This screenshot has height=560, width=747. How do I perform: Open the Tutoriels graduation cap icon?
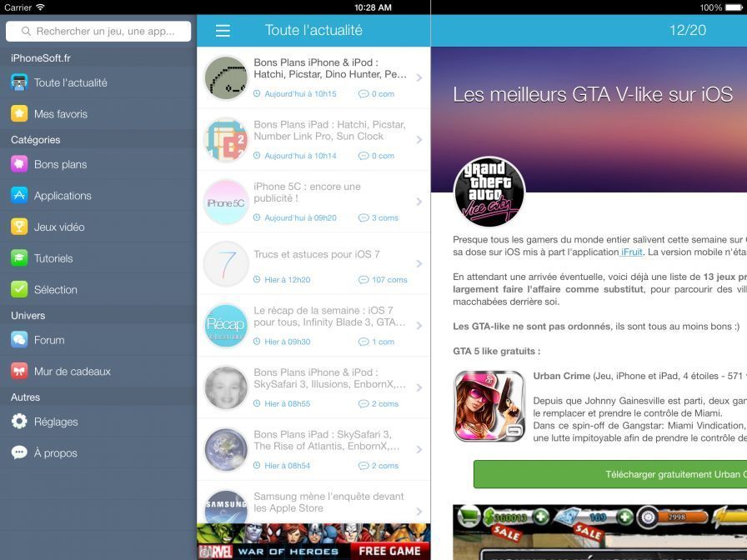click(x=19, y=258)
